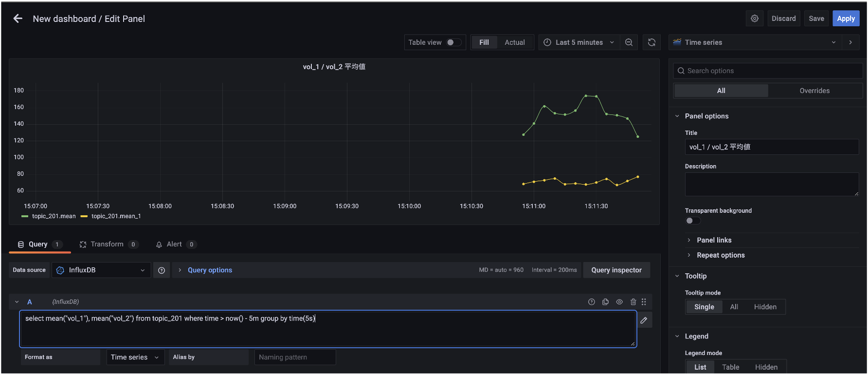The height and width of the screenshot is (375, 868).
Task: Select Actual display mode
Action: coord(515,42)
